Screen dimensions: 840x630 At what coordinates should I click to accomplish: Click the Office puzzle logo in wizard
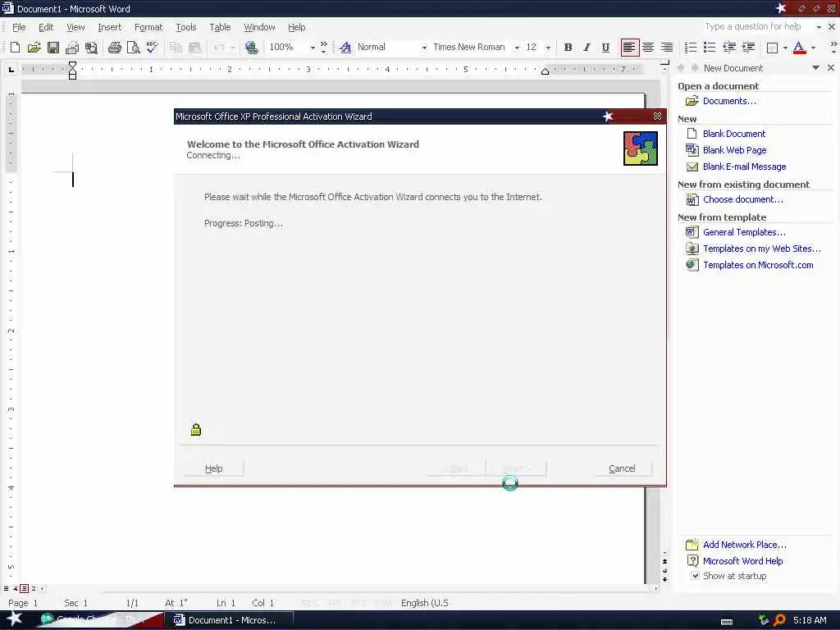point(640,148)
